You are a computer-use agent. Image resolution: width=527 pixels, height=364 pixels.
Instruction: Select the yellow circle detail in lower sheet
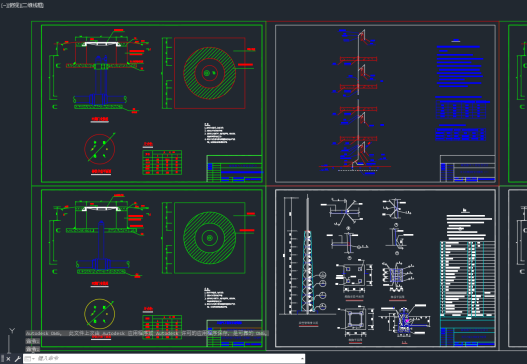click(x=99, y=314)
